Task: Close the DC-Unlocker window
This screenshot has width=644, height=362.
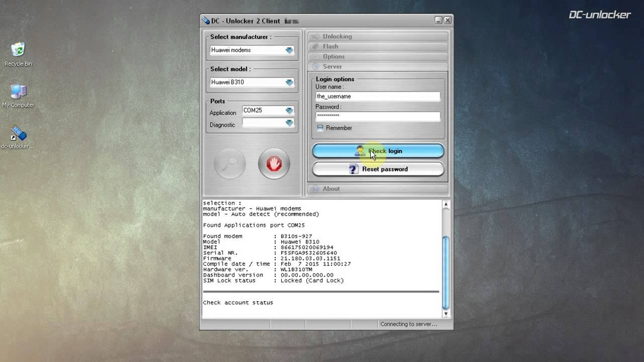Action: pos(448,21)
